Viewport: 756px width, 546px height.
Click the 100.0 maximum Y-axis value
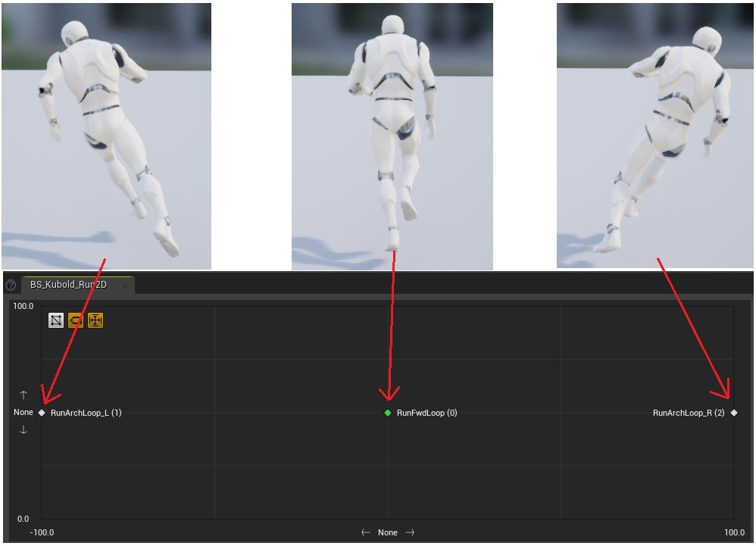pos(23,306)
